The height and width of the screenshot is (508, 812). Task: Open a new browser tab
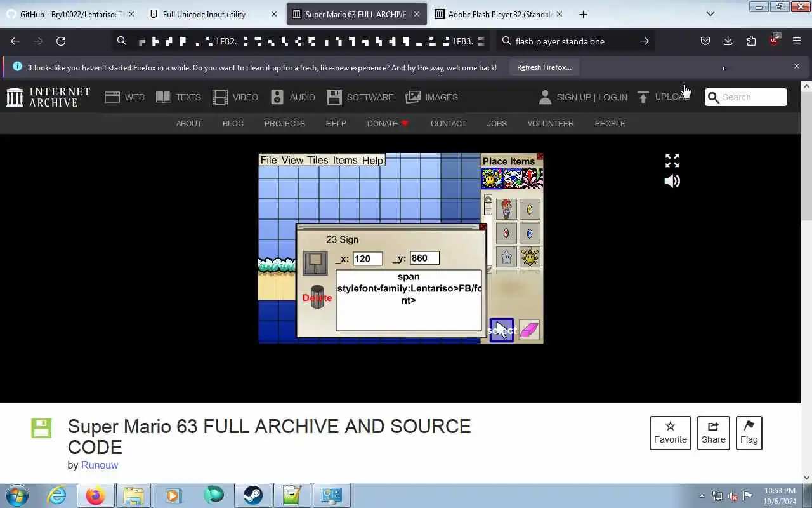583,14
